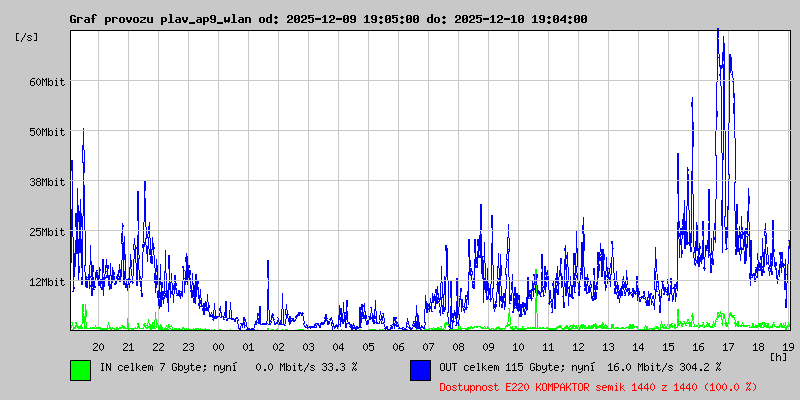
Task: Click the 19 hour label on x-axis
Action: click(x=788, y=347)
